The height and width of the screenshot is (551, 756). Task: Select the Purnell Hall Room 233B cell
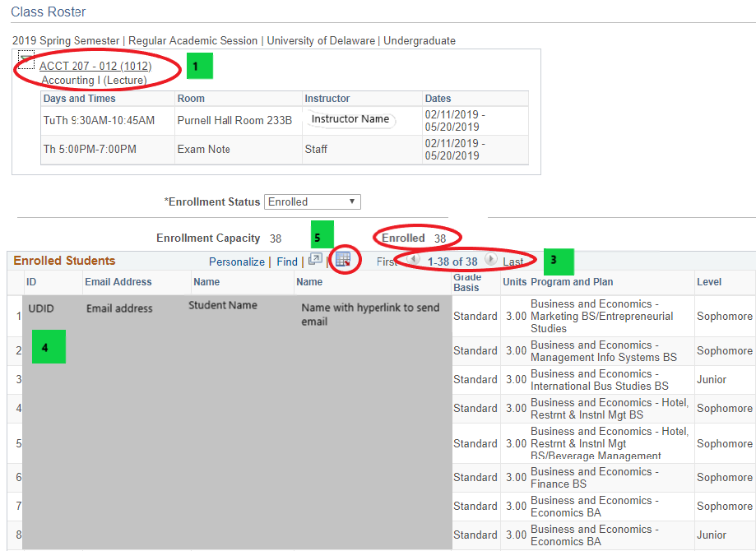pyautogui.click(x=234, y=121)
